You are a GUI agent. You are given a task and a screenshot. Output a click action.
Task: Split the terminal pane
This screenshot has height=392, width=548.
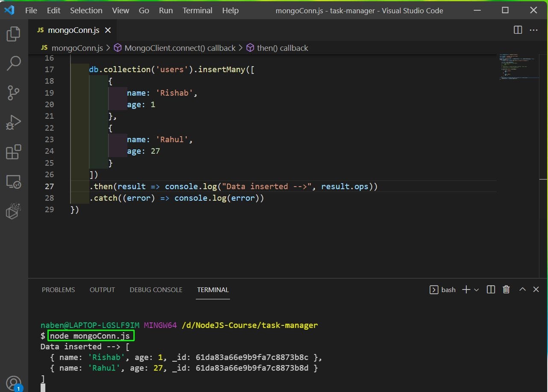pyautogui.click(x=491, y=290)
